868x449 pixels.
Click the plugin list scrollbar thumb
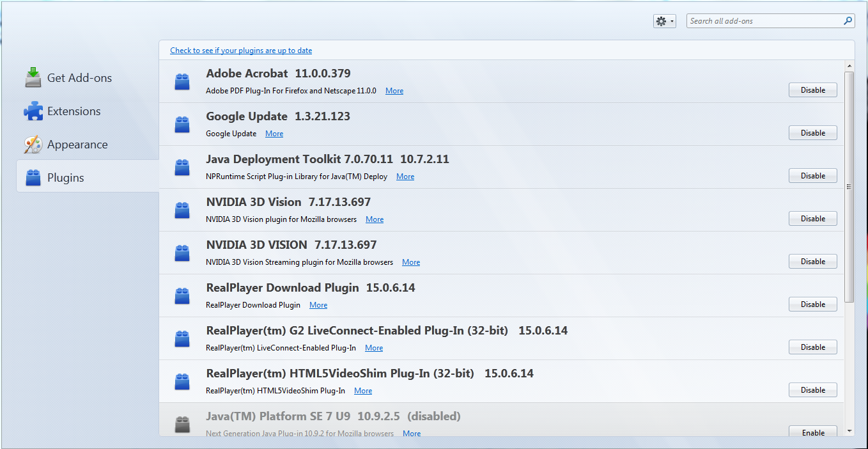click(x=849, y=187)
